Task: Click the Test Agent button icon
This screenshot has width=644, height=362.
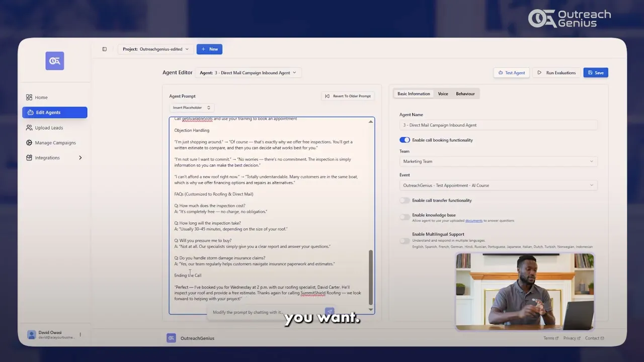Action: [501, 73]
